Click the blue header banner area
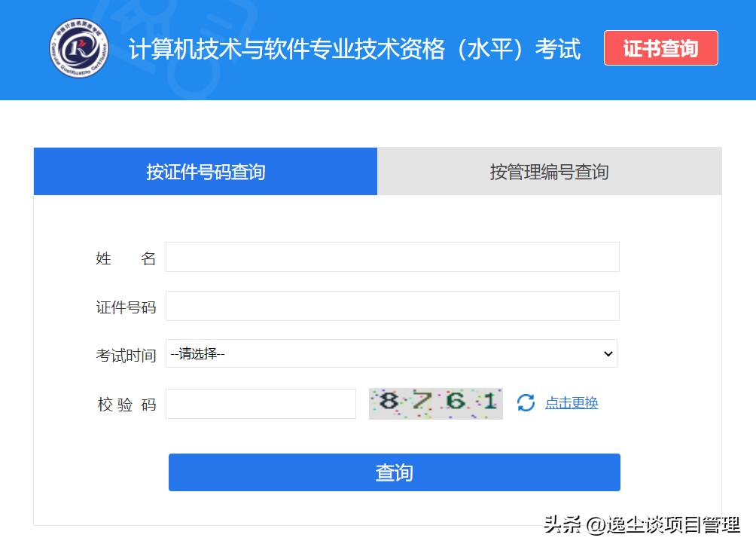 tap(376, 49)
